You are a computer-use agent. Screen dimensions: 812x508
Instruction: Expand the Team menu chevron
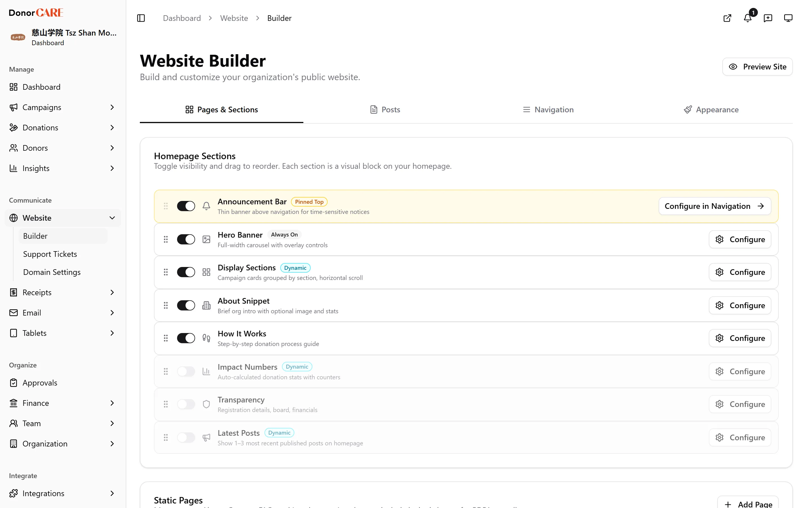click(112, 423)
